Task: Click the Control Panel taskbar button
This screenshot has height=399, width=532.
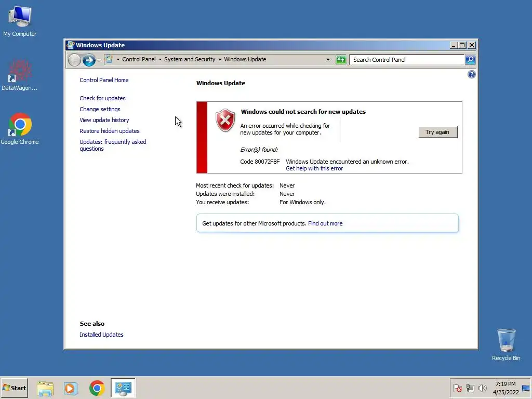Action: click(123, 388)
